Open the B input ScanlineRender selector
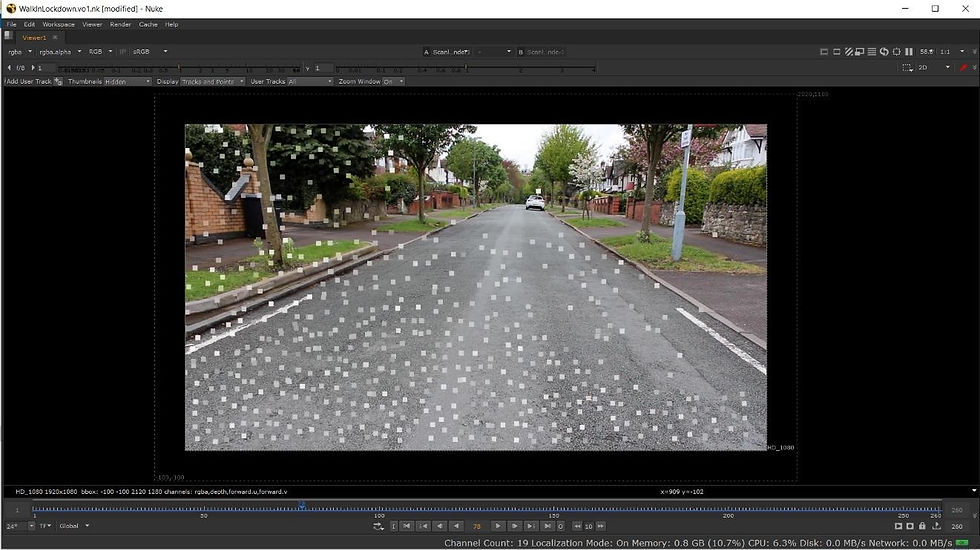The height and width of the screenshot is (550, 980). coord(541,52)
